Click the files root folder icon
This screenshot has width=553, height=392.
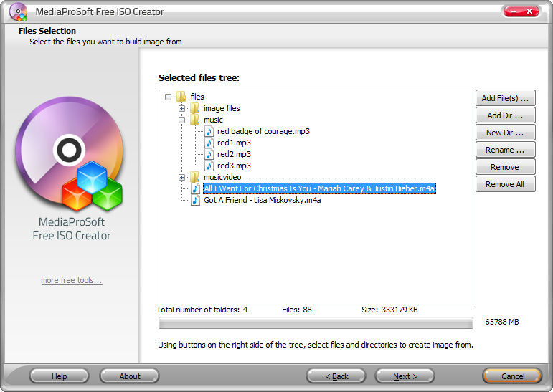[x=181, y=97]
